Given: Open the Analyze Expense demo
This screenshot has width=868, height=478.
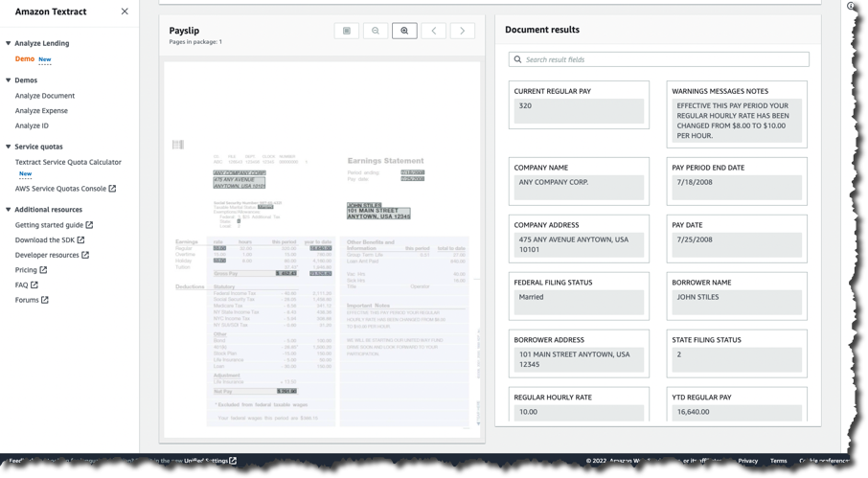Looking at the screenshot, I should point(41,111).
